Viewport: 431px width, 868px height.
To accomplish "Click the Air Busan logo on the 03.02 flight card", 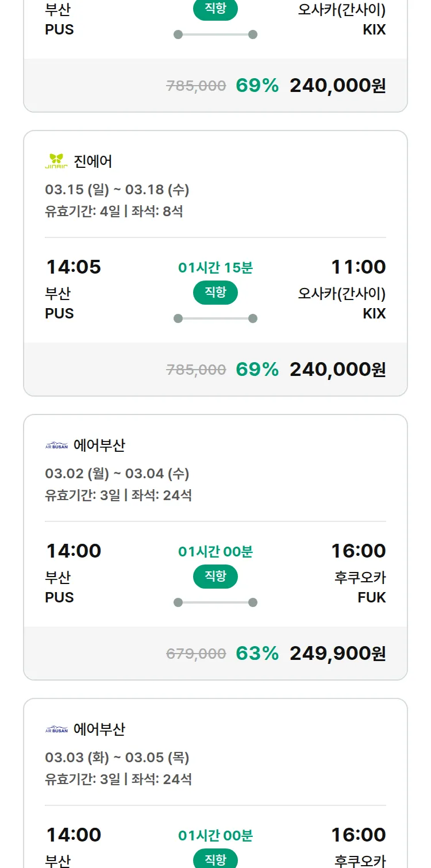I will (x=56, y=445).
